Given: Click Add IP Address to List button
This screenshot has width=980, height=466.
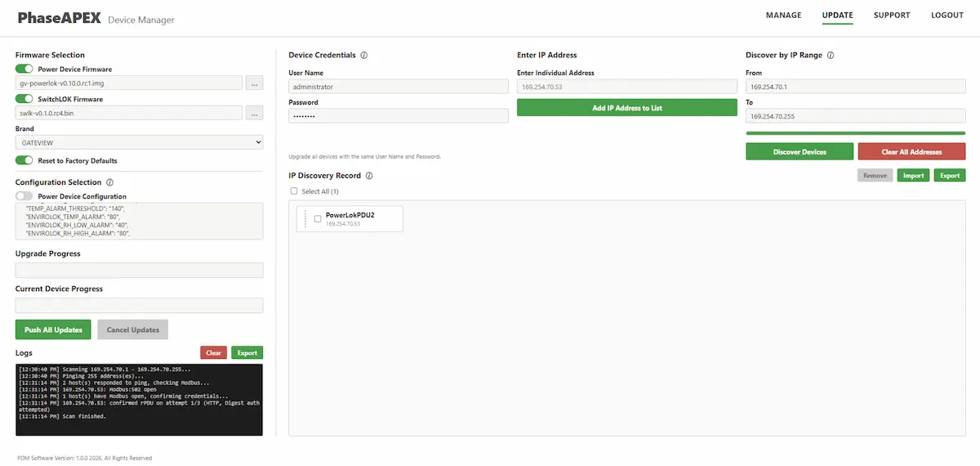Looking at the screenshot, I should [627, 108].
